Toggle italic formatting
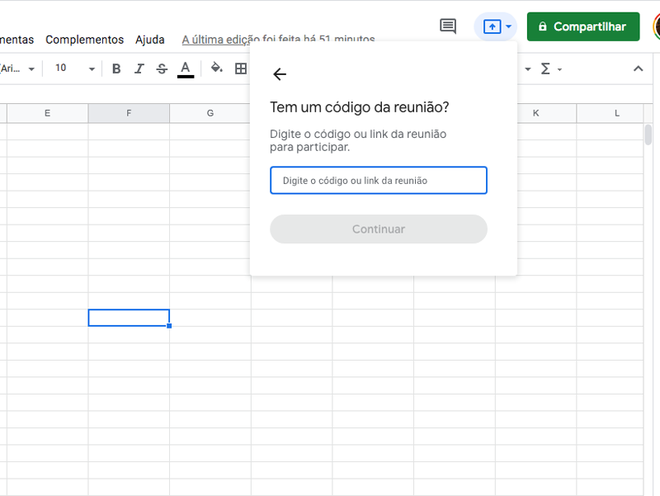The height and width of the screenshot is (496, 660). [x=139, y=69]
